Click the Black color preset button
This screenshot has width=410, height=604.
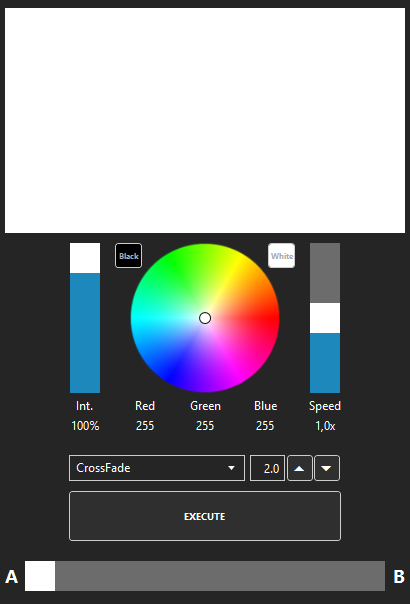[128, 256]
